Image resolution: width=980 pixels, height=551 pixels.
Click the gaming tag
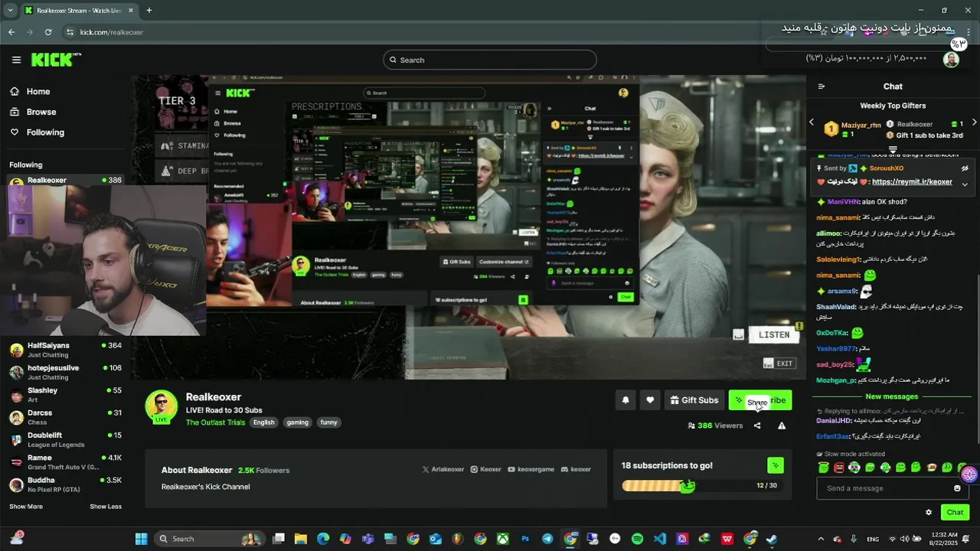[x=297, y=422]
